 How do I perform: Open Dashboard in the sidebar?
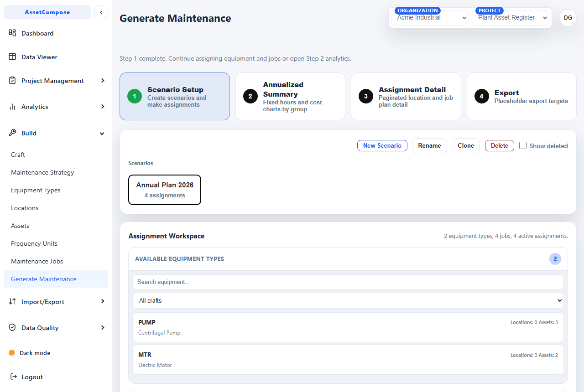(37, 33)
